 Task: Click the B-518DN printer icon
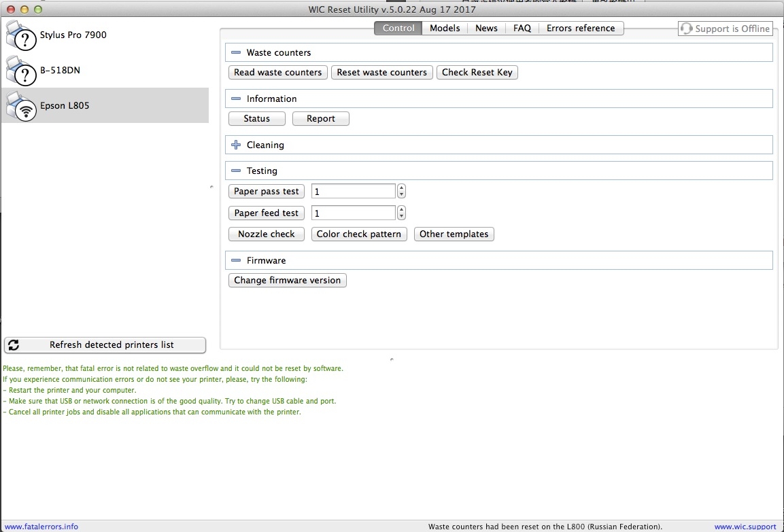(21, 71)
